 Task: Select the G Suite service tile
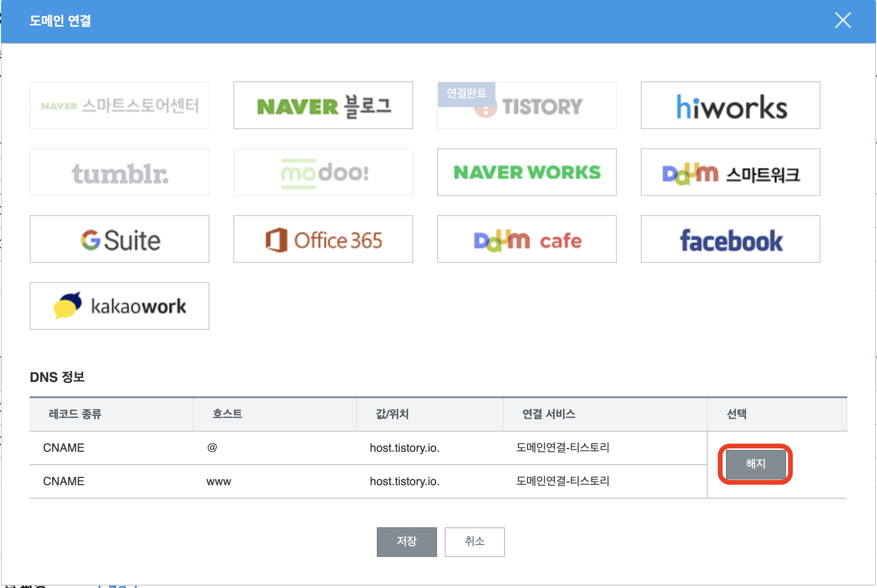click(x=120, y=239)
